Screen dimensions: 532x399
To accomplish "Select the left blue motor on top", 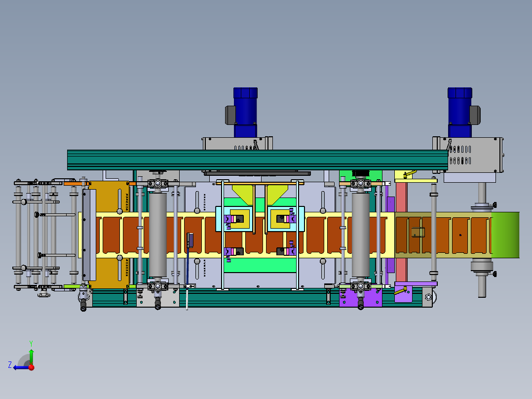I will [245, 112].
